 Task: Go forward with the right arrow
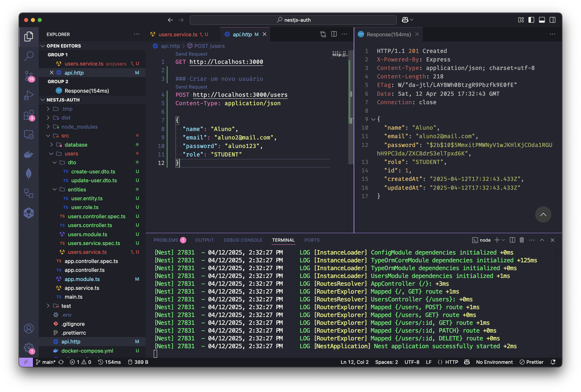pos(181,20)
